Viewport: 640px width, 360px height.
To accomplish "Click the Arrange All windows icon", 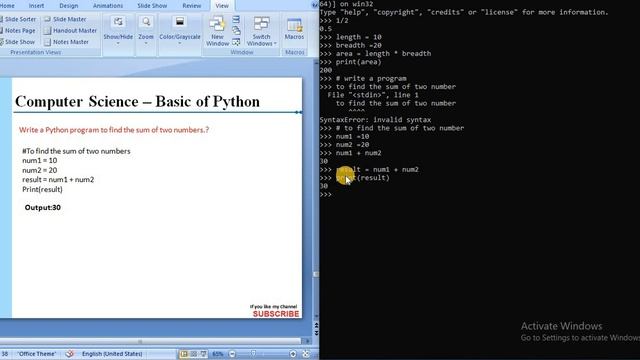I will pos(236,20).
